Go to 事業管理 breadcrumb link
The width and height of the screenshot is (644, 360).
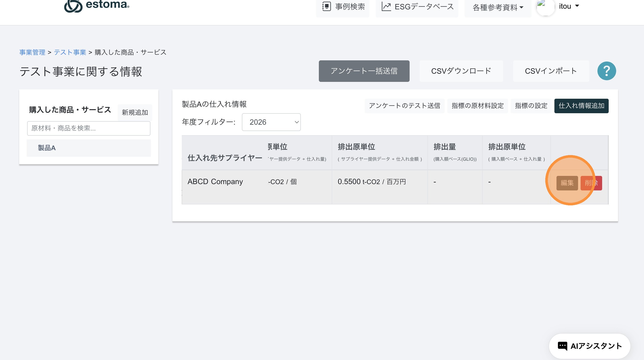[x=32, y=52]
